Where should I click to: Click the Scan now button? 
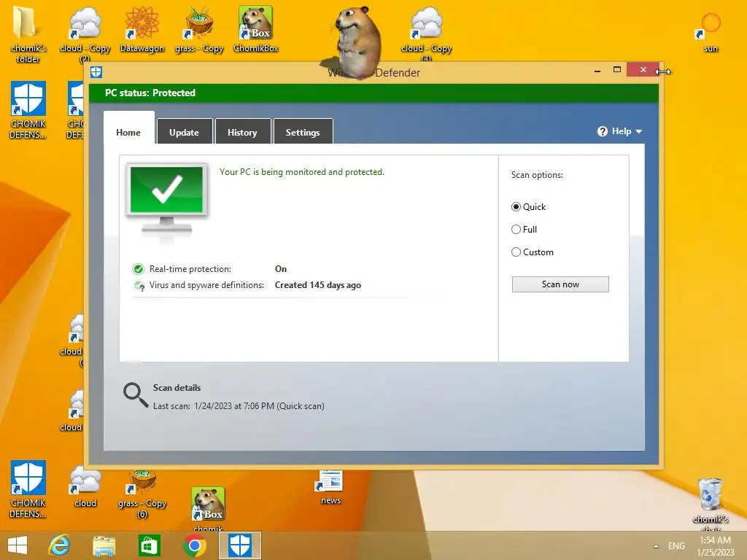click(560, 284)
